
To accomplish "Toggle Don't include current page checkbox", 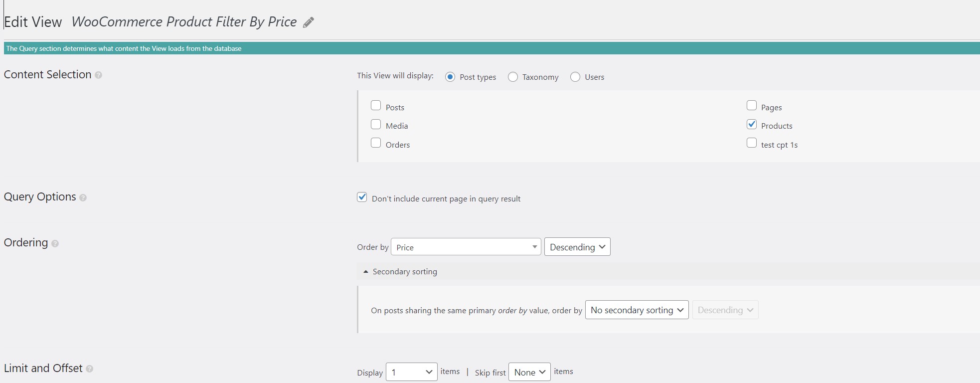I will tap(362, 197).
